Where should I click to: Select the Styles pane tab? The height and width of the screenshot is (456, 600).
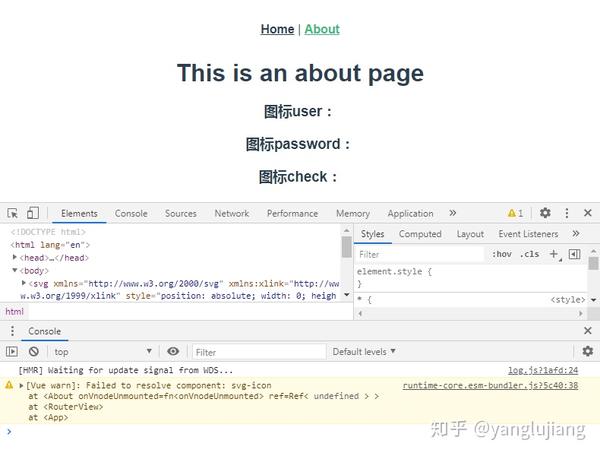click(x=372, y=234)
